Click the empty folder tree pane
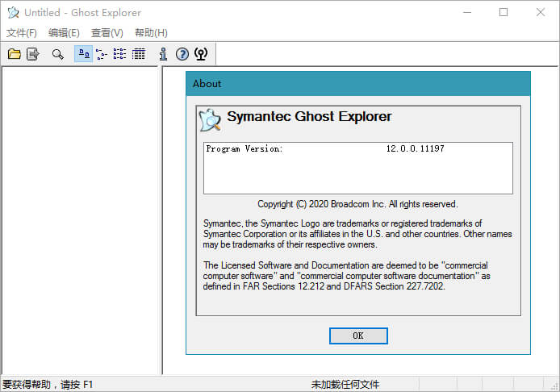560x392 pixels. (x=80, y=220)
